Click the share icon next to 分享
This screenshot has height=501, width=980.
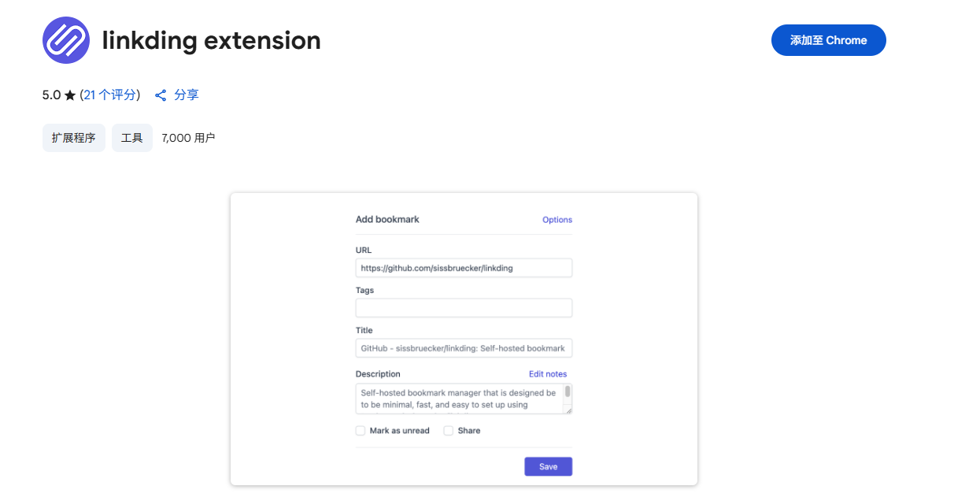tap(161, 95)
